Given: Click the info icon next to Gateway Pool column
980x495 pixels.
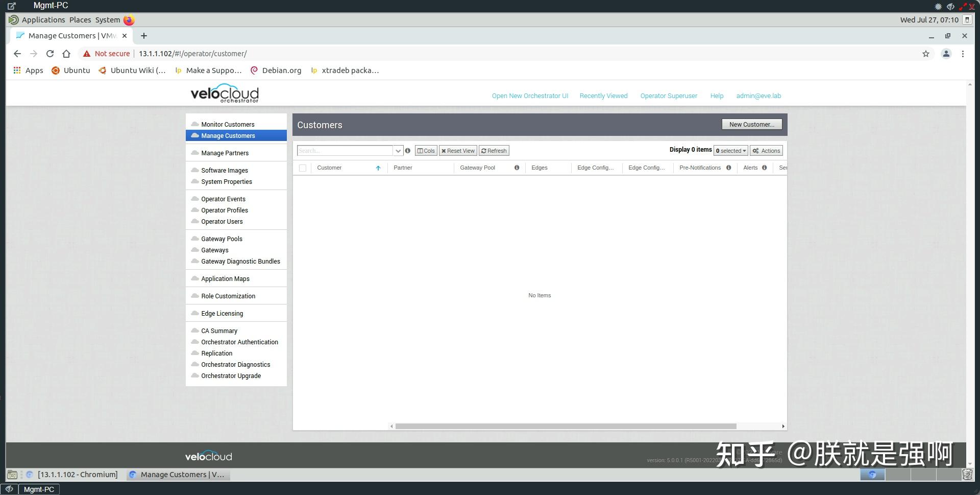Looking at the screenshot, I should (517, 168).
